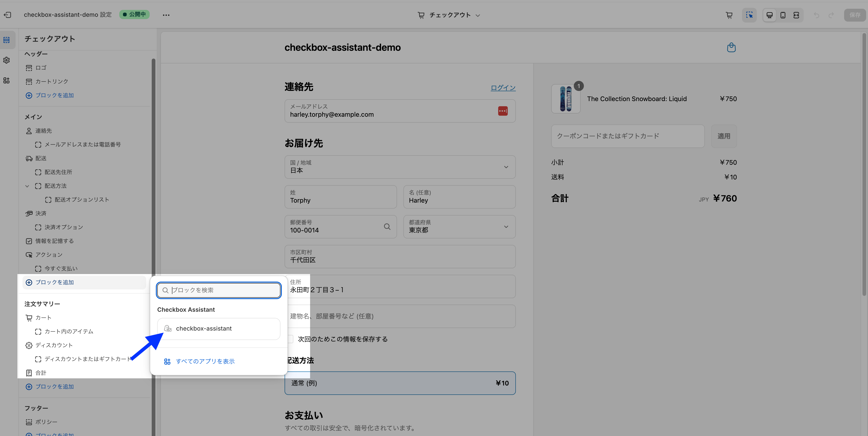Click the cart preview icon in top bar
This screenshot has width=868, height=436.
point(729,15)
